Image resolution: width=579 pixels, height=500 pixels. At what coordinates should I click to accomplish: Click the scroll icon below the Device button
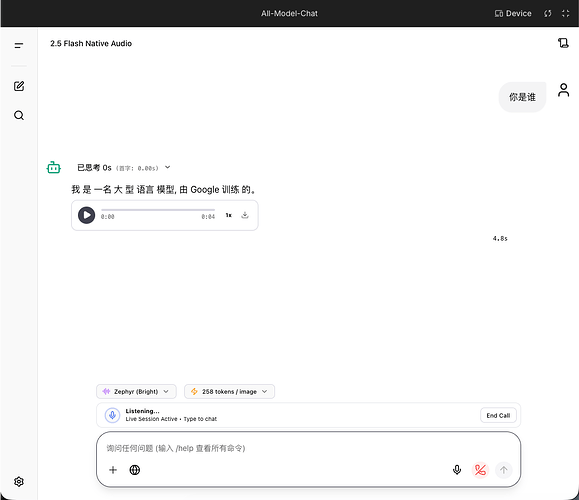563,43
